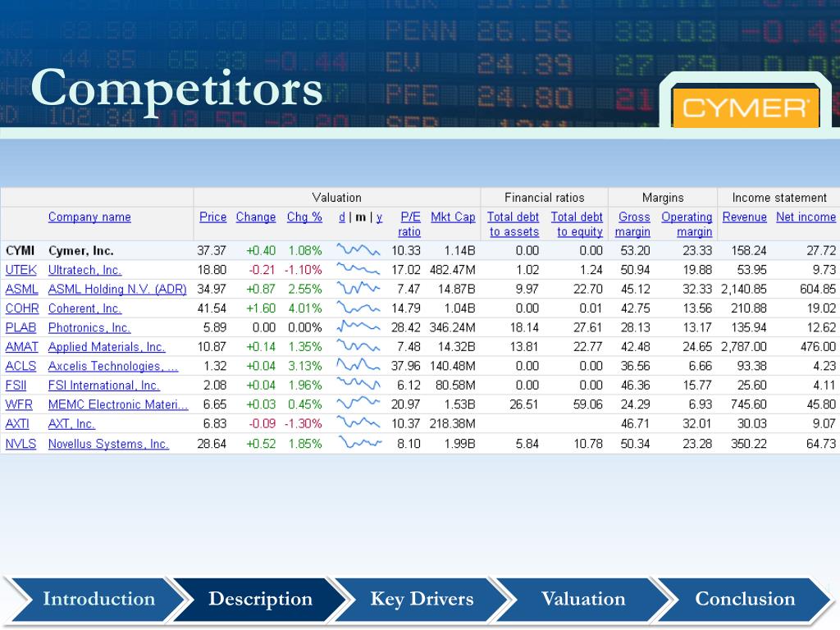Select the 'y' yearly chart link

[379, 217]
